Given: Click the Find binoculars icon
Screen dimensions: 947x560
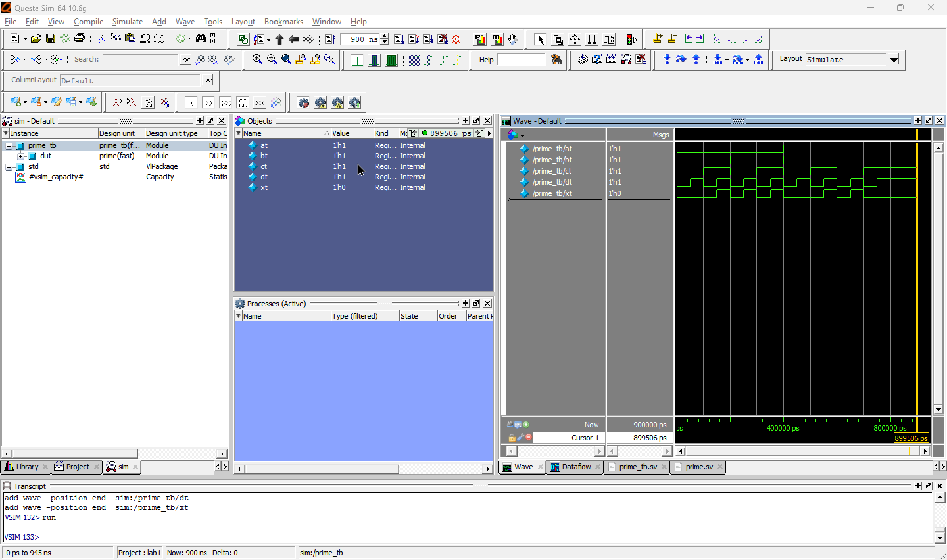Looking at the screenshot, I should pos(201,38).
